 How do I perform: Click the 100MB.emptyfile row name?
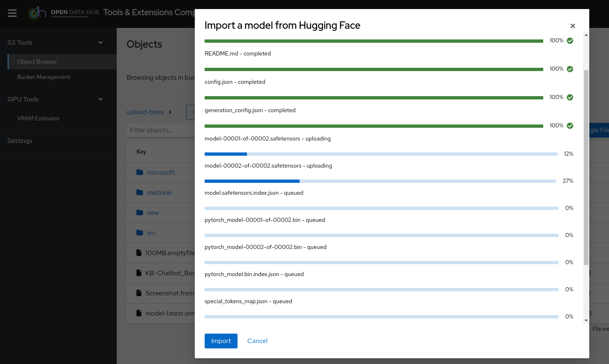coord(170,253)
